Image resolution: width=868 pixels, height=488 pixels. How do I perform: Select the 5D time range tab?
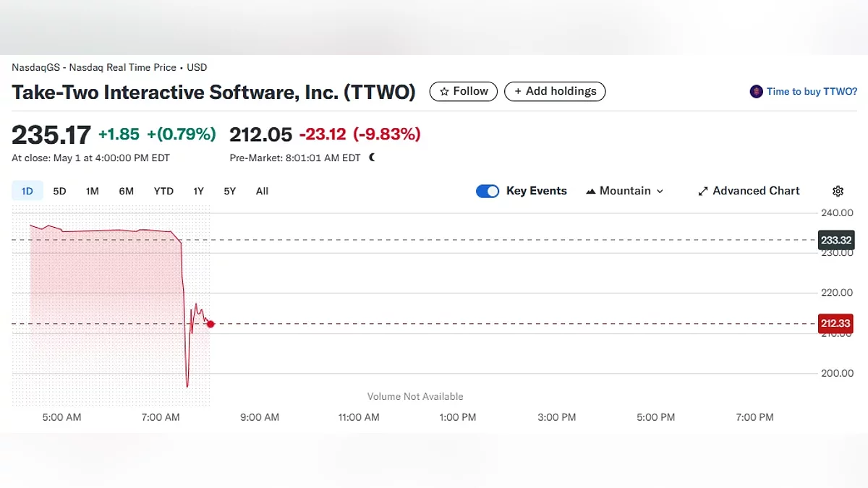coord(59,192)
